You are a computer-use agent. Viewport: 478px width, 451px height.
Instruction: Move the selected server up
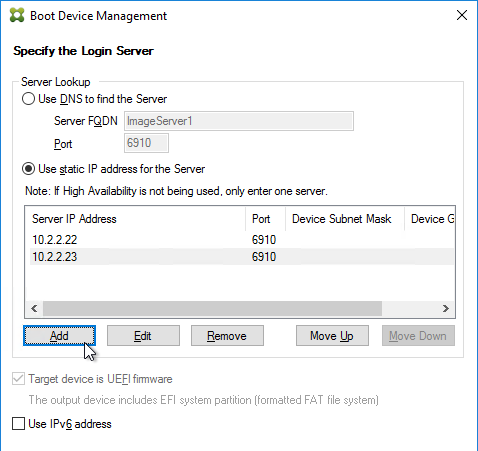pyautogui.click(x=332, y=336)
